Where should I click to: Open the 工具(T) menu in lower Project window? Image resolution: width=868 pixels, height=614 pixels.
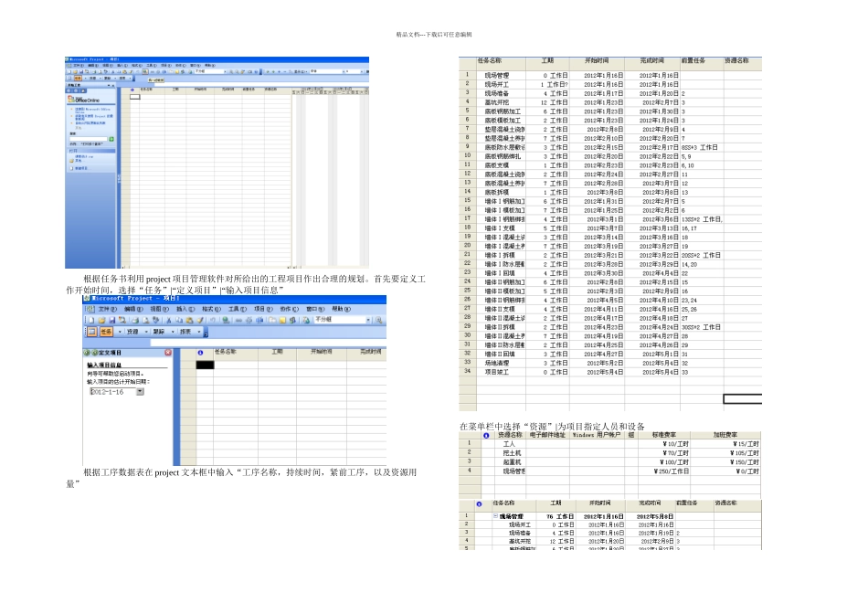tap(238, 309)
